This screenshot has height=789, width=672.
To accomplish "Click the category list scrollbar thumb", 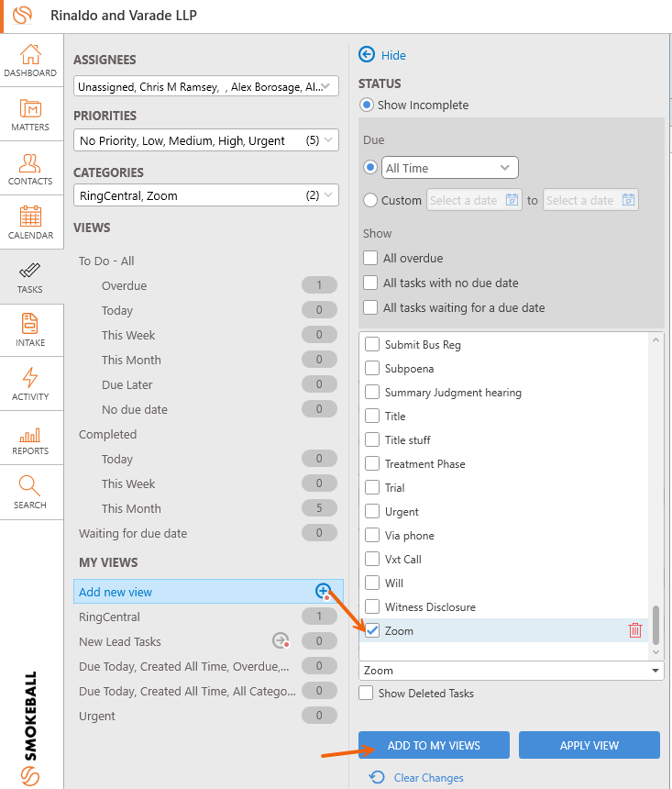I will pos(655,625).
